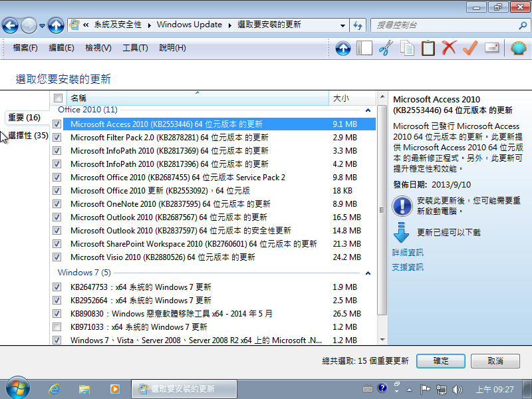The image size is (532, 399).
Task: Open the 編輯(E) menu
Action: click(61, 48)
